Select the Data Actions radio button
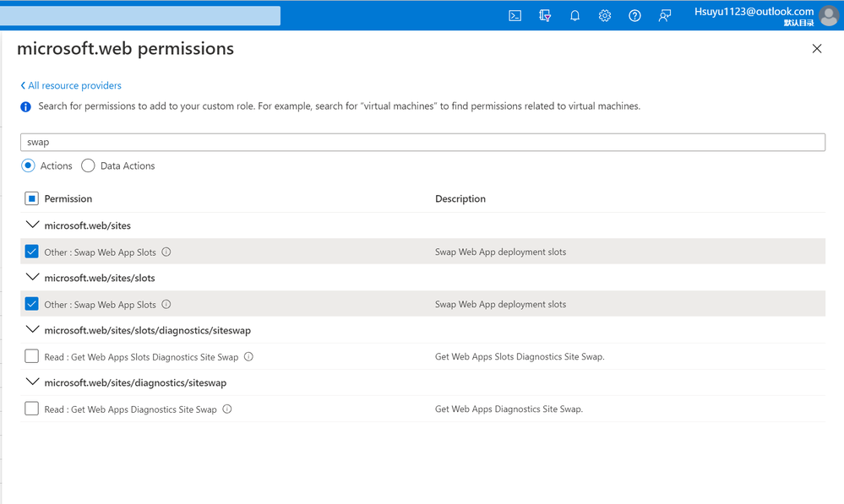 pos(88,165)
